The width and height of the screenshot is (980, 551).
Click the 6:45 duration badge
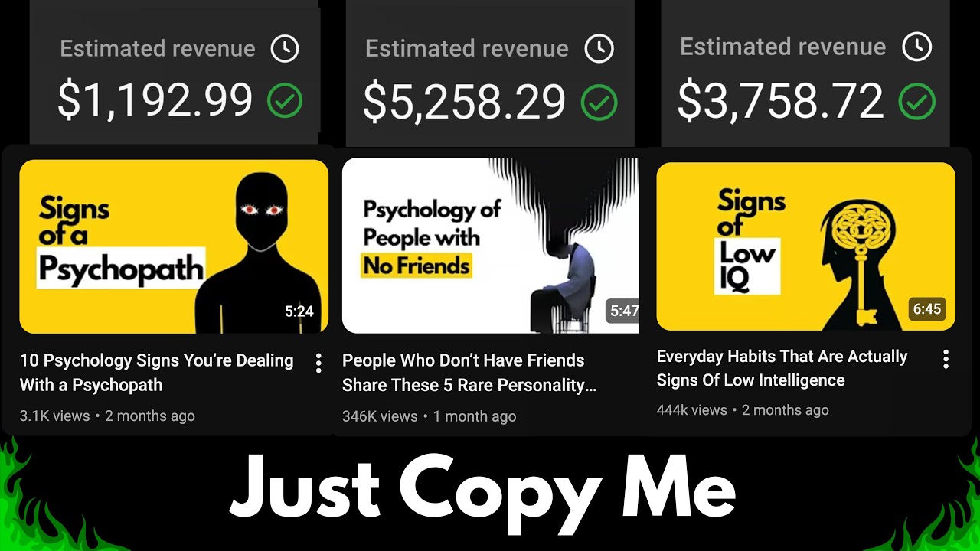coord(927,309)
